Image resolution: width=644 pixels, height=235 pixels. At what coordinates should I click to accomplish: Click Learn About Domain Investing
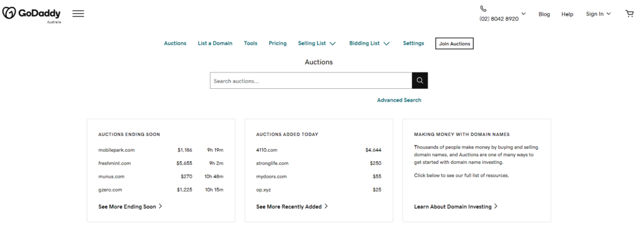[x=456, y=207]
